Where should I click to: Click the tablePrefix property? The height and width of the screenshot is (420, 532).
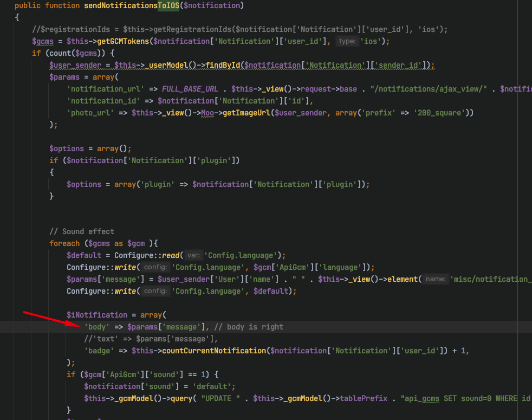[364, 398]
